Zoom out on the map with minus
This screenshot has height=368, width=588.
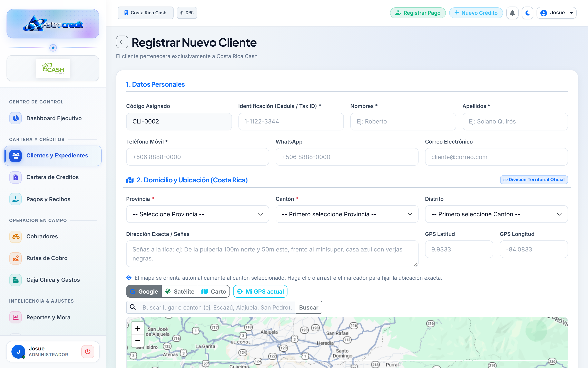(138, 340)
